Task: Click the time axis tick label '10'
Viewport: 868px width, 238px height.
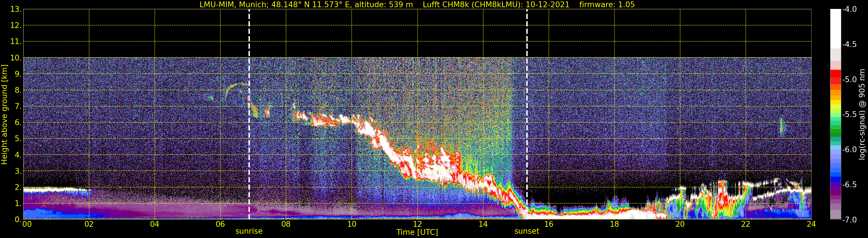Action: (x=352, y=224)
